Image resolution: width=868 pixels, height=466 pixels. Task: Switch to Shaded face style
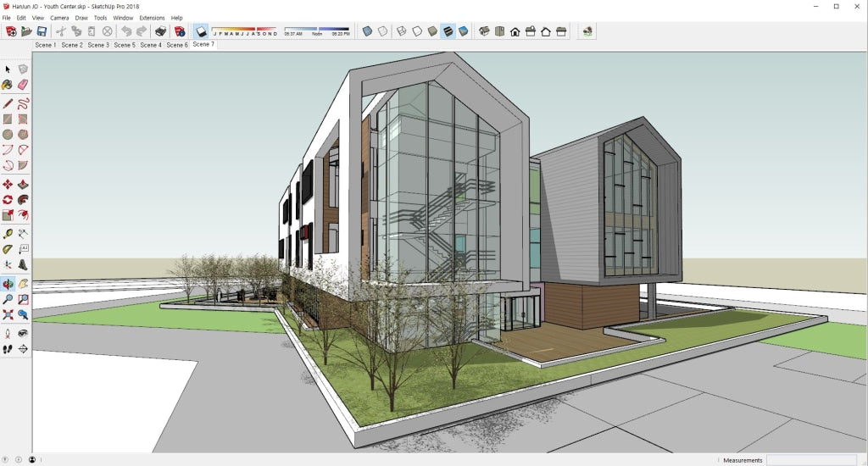[432, 31]
